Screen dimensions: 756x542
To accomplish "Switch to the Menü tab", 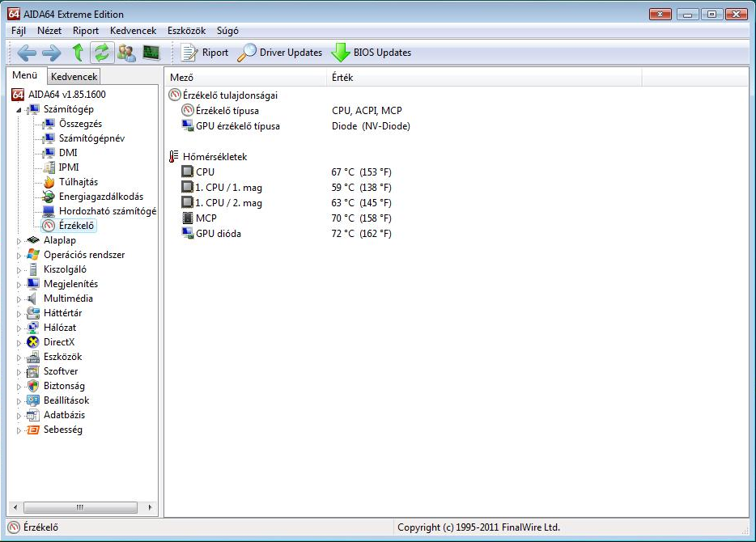I will 25,75.
